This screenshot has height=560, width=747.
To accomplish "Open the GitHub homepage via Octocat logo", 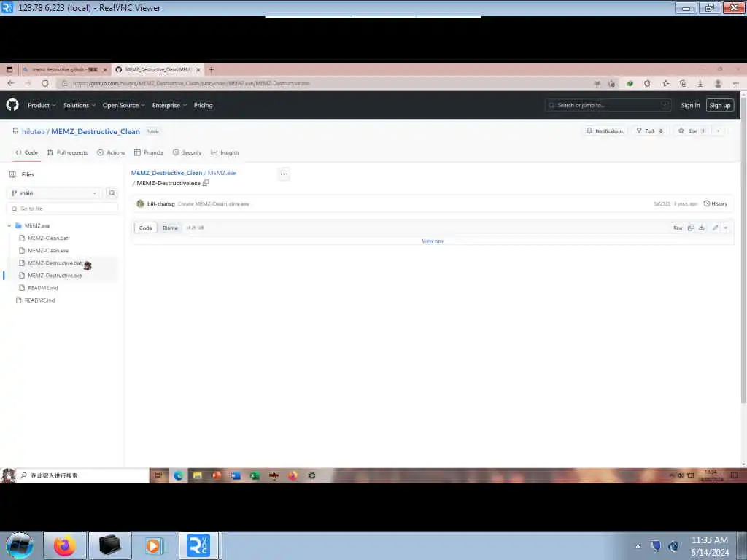I will point(12,105).
